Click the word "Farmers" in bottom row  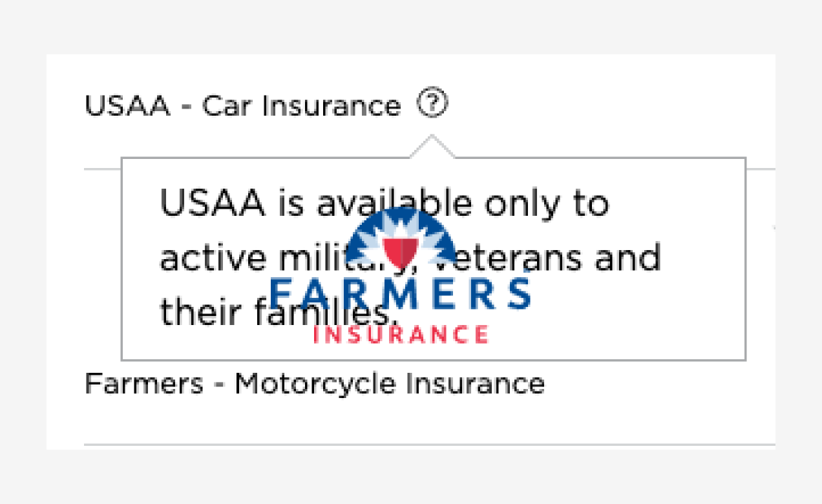(x=143, y=384)
